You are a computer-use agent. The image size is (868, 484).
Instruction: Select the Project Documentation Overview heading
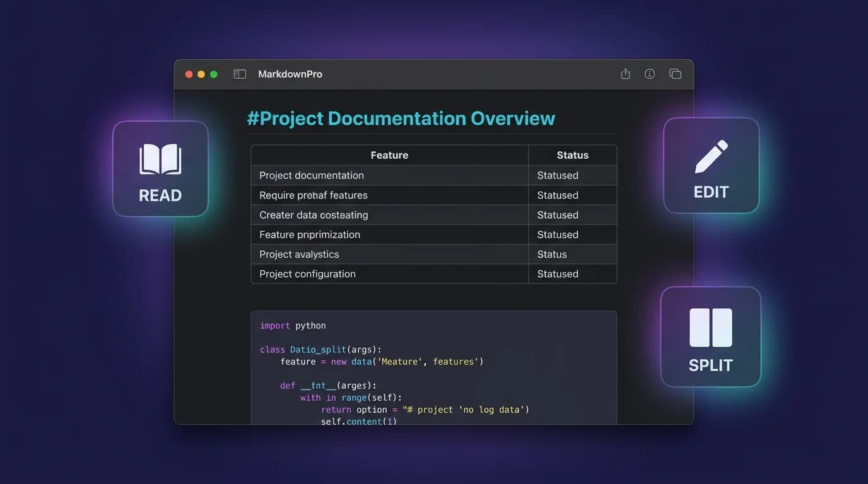(401, 118)
